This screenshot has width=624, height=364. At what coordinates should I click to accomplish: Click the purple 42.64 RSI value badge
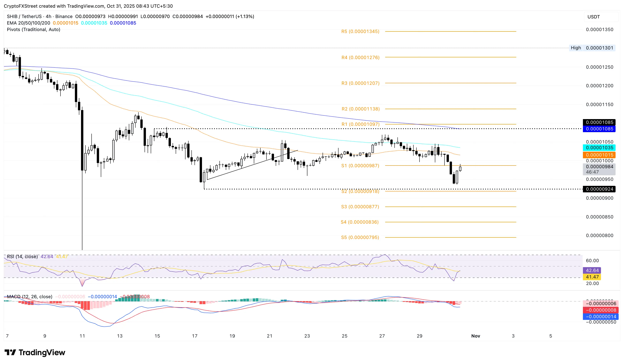592,270
